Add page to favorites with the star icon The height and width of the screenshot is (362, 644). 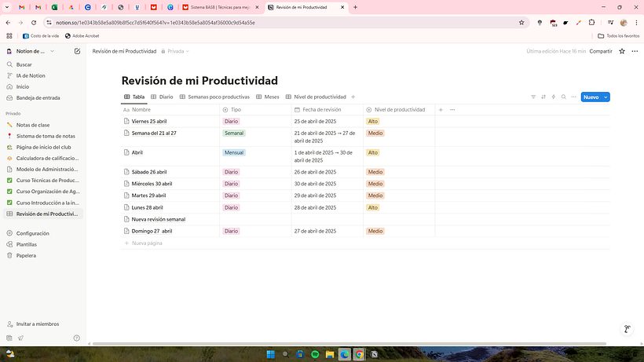point(622,51)
